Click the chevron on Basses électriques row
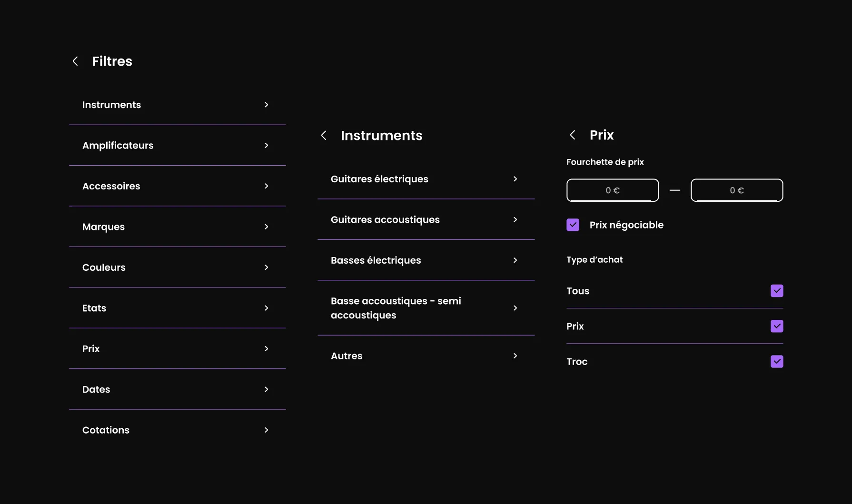The image size is (852, 504). coord(515,260)
